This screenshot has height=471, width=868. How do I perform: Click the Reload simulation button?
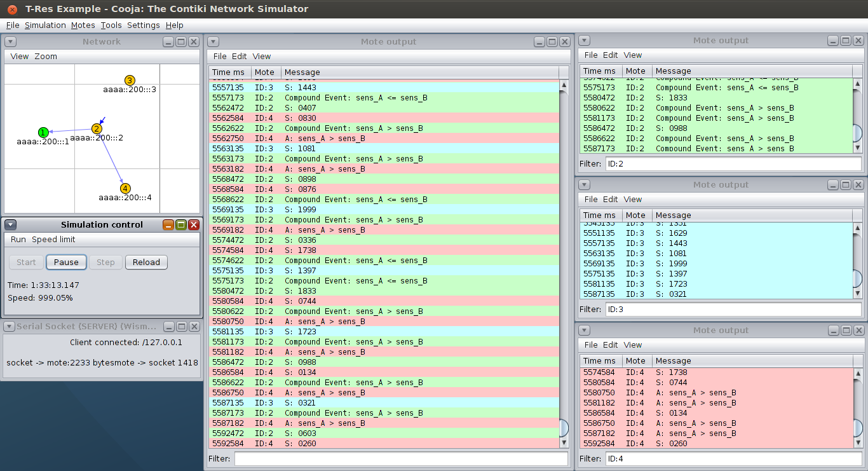pyautogui.click(x=146, y=262)
